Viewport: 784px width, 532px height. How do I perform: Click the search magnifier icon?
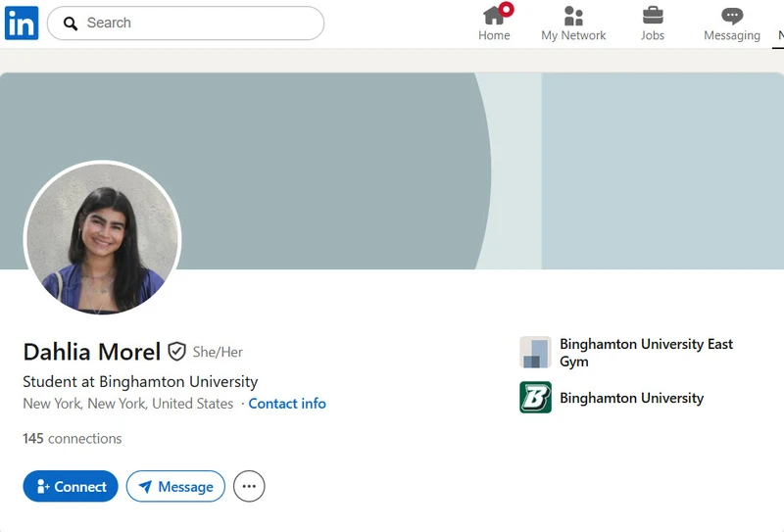(x=71, y=24)
